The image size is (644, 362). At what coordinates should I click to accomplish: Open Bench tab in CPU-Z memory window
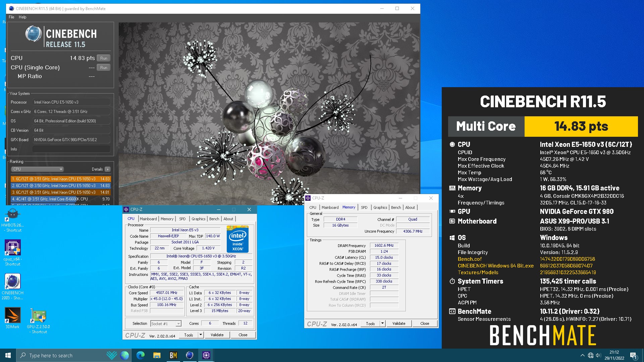396,207
